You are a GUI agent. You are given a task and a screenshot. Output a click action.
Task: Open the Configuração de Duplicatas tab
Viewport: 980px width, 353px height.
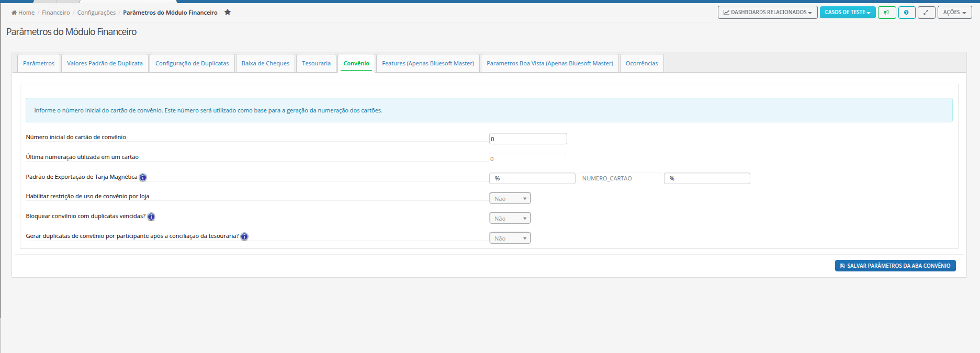[x=192, y=63]
